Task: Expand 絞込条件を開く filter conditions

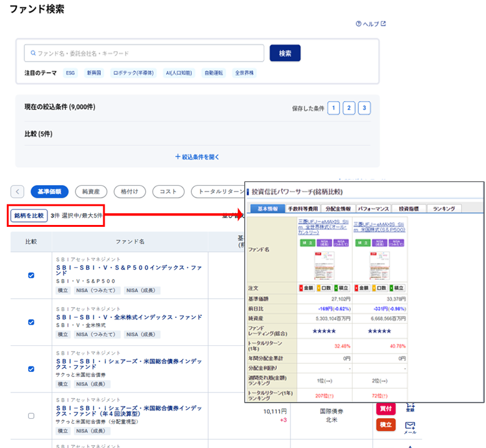Action: pos(198,157)
